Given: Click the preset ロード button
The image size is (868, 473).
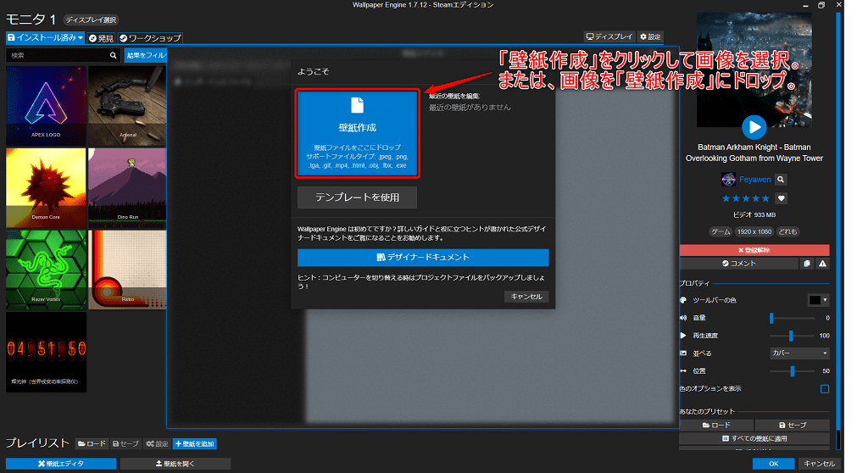Looking at the screenshot, I should [716, 425].
